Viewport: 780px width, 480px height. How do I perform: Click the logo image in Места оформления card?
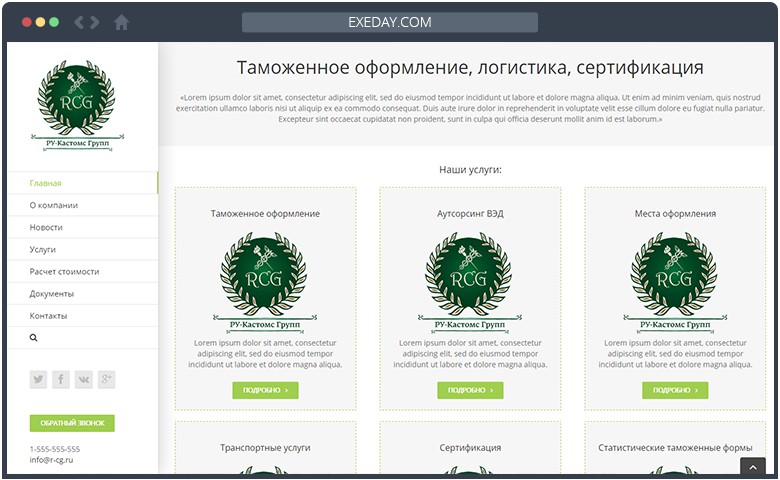click(x=675, y=282)
